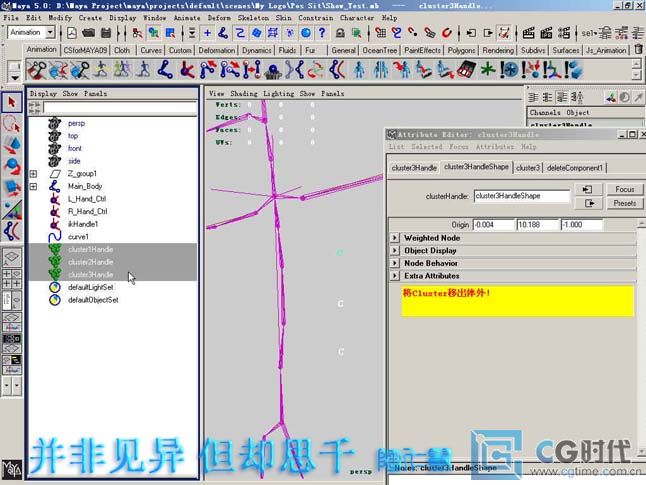Click the Focus button
This screenshot has height=485, width=646.
click(x=625, y=189)
